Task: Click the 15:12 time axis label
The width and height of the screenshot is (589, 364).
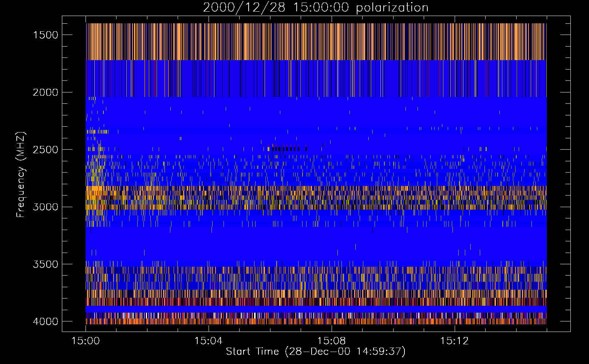Action: 454,341
